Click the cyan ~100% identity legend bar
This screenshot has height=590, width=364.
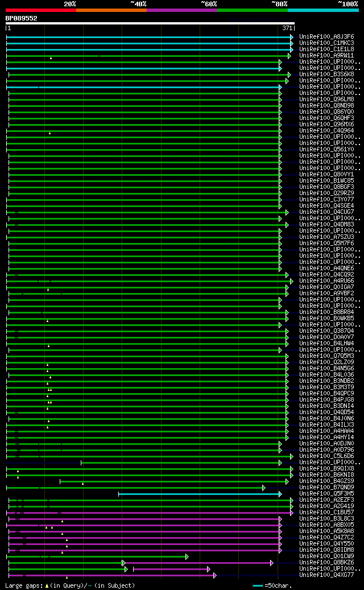(x=323, y=10)
